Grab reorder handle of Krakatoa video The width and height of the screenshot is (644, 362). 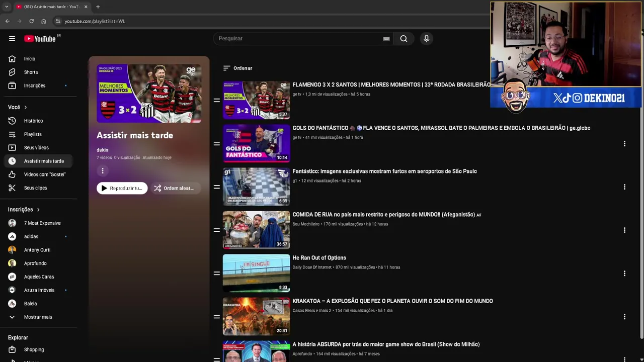point(217,317)
